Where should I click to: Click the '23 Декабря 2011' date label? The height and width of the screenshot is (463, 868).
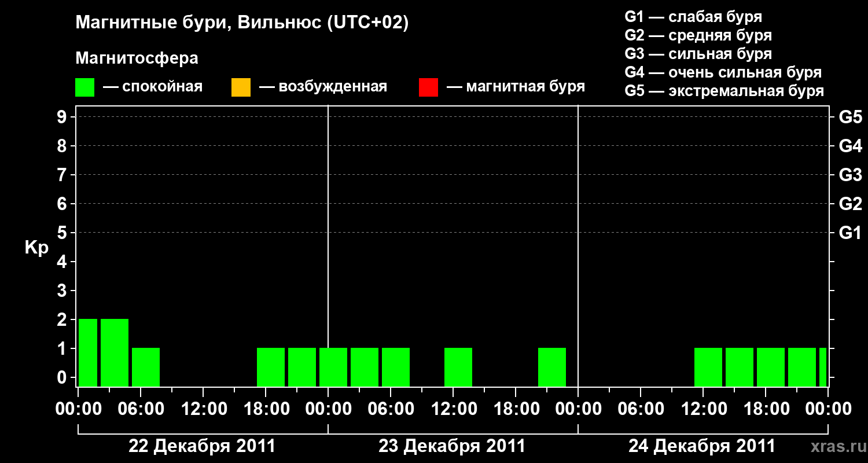(x=452, y=446)
